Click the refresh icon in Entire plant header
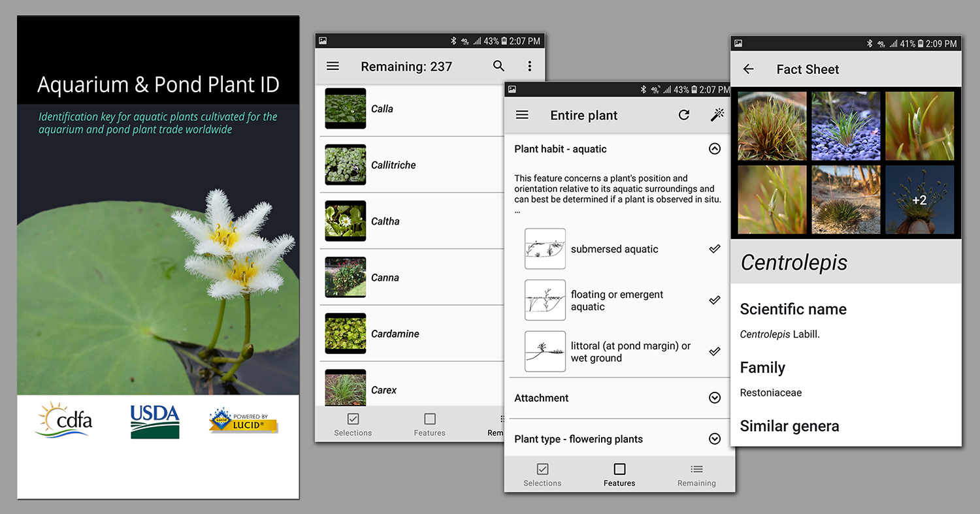 coord(684,115)
